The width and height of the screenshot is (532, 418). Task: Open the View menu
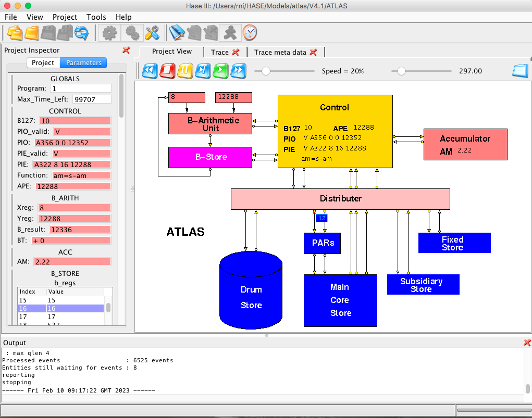(34, 17)
